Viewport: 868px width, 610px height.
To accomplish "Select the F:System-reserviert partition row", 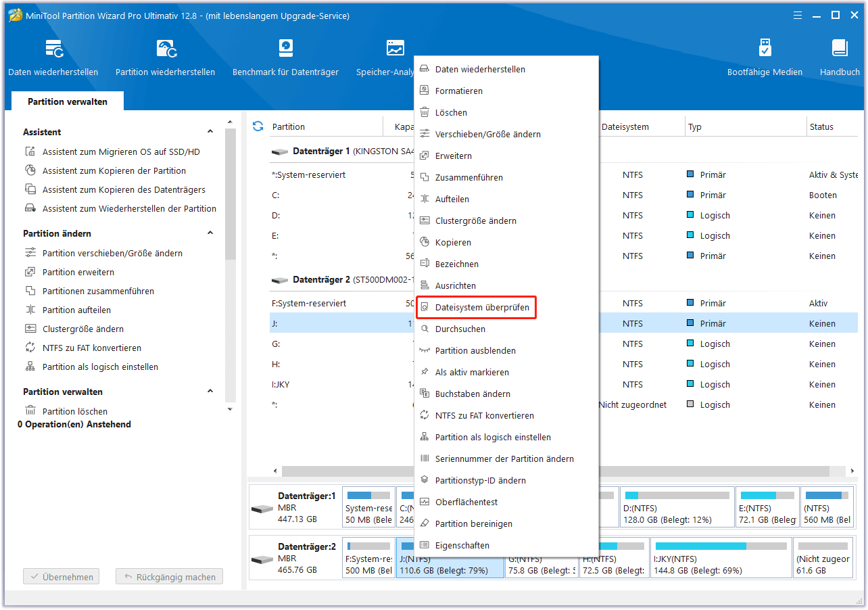I will tap(564, 304).
